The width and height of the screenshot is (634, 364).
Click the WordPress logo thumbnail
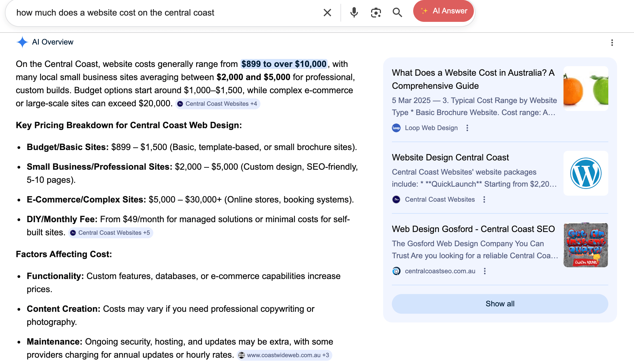click(x=586, y=173)
